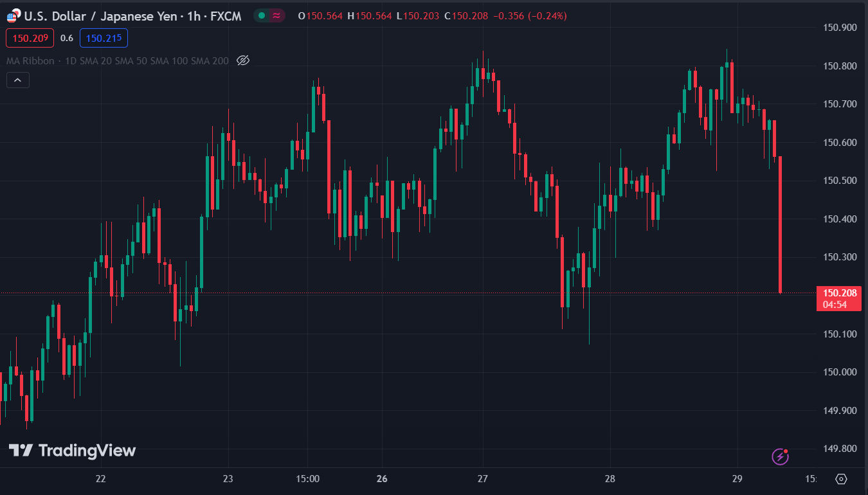Screen dimensions: 868x495
Task: Click the 150.500 price scale label
Action: (840, 181)
